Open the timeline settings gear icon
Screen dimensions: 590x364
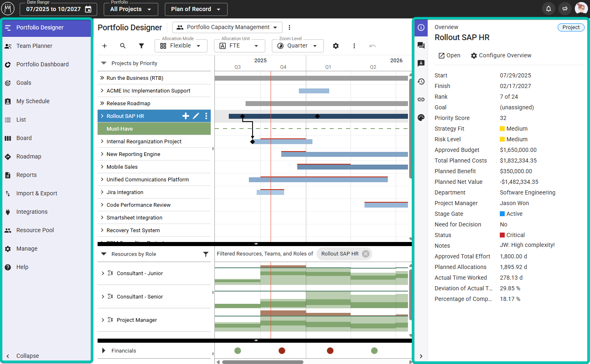click(x=336, y=46)
